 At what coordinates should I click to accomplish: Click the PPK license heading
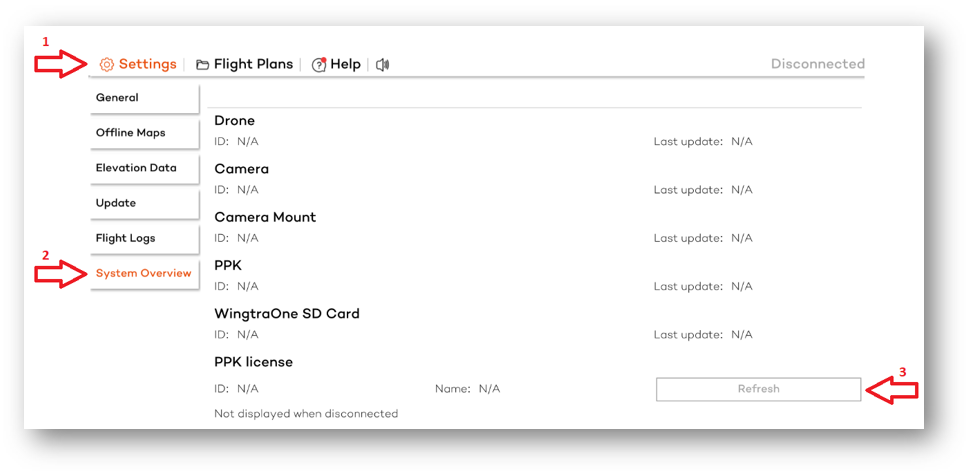tap(253, 362)
